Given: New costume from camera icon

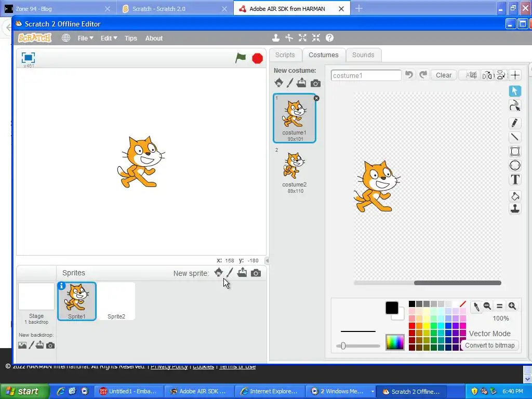Looking at the screenshot, I should point(315,83).
